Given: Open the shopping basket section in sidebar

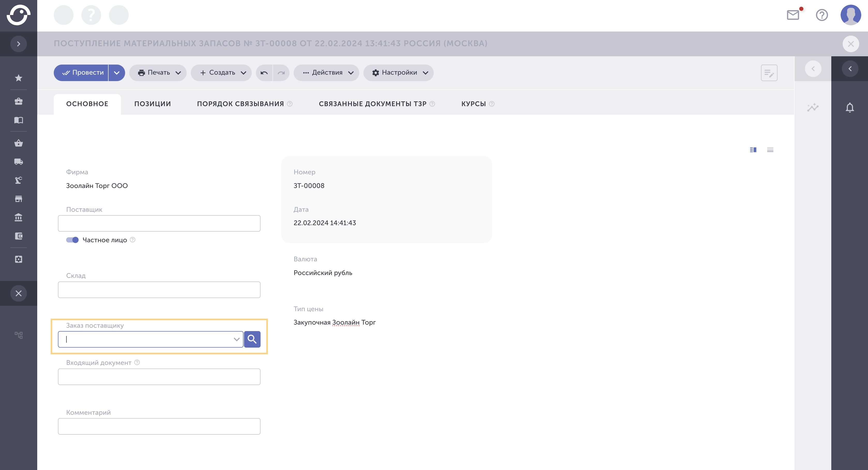Looking at the screenshot, I should click(x=19, y=143).
